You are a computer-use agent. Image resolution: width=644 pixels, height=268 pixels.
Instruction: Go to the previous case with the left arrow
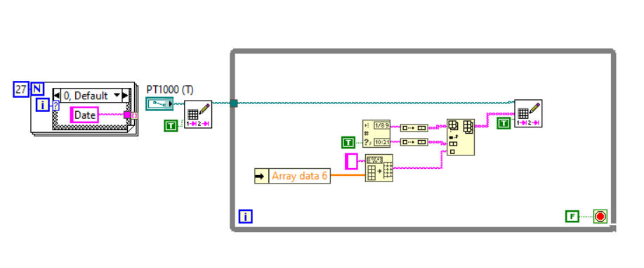tap(57, 96)
